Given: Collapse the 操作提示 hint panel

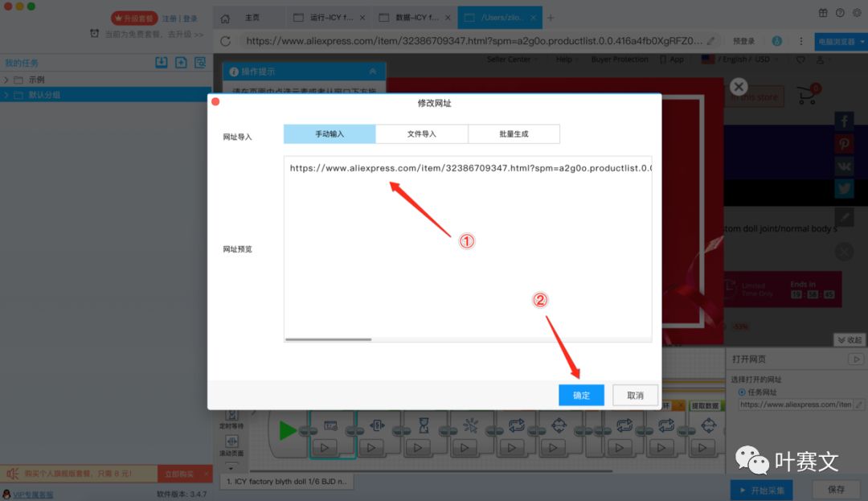Looking at the screenshot, I should (371, 71).
